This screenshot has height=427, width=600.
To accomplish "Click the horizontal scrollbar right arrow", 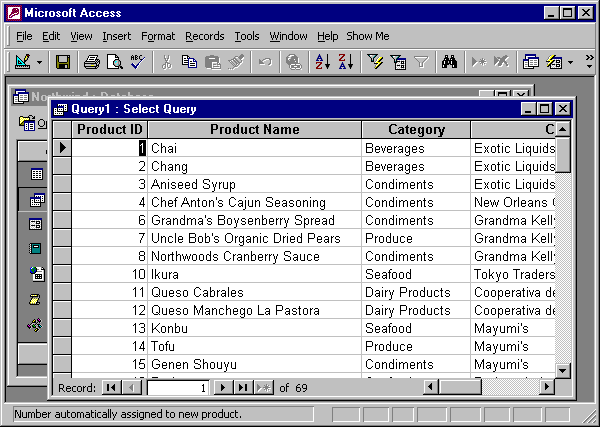I will pyautogui.click(x=547, y=387).
